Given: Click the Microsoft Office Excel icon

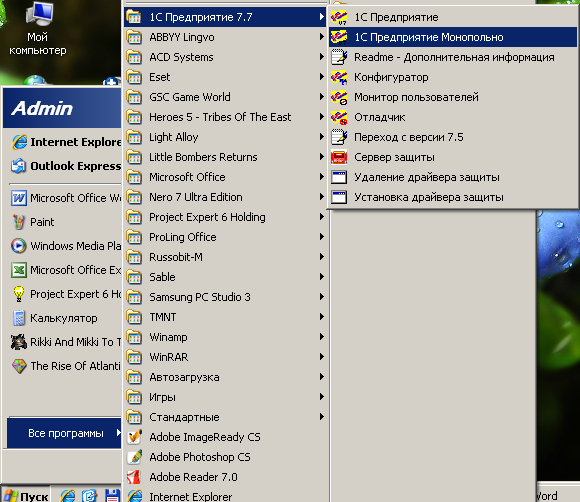Looking at the screenshot, I should 18,270.
